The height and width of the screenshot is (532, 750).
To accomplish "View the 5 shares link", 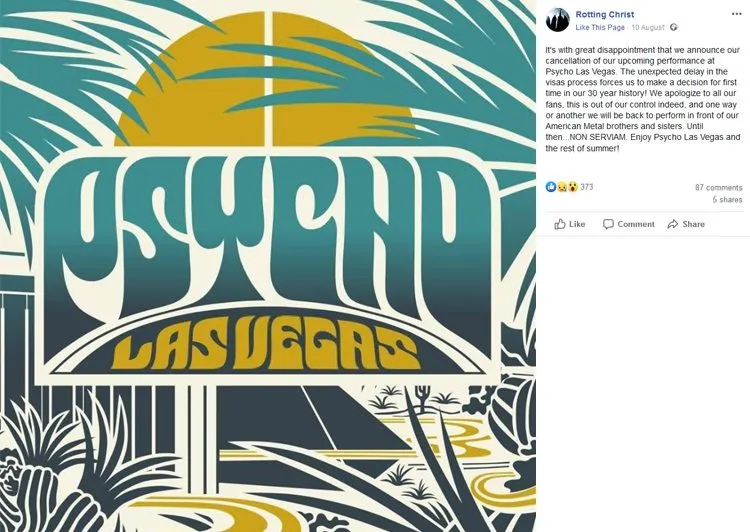I will coord(727,200).
